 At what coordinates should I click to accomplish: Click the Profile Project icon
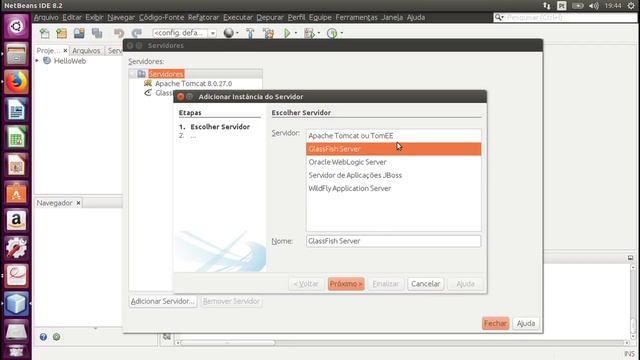[332, 33]
